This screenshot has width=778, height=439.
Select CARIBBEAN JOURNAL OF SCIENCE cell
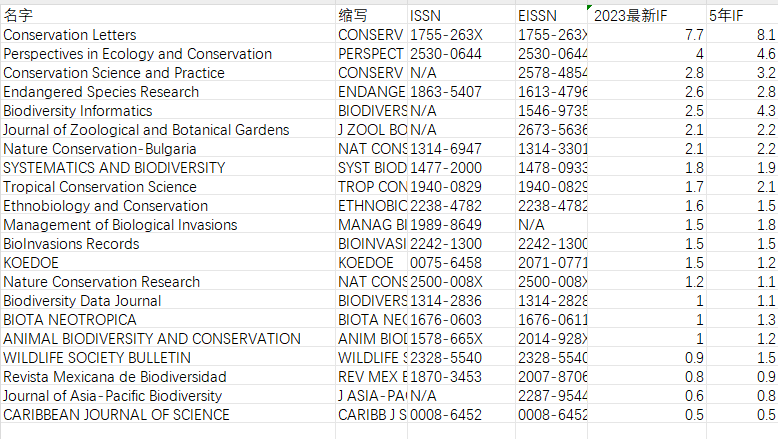tap(168, 415)
